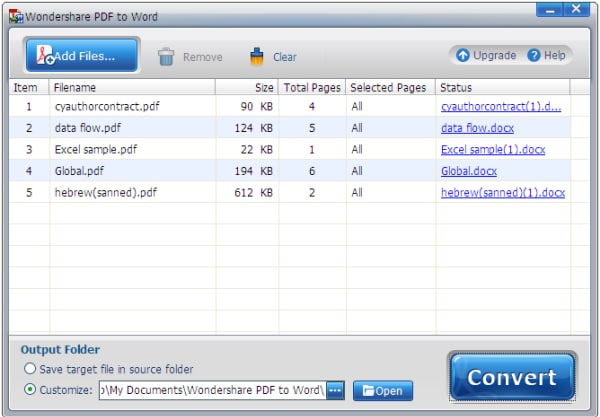The height and width of the screenshot is (417, 600).
Task: Click the big Convert button
Action: click(512, 377)
